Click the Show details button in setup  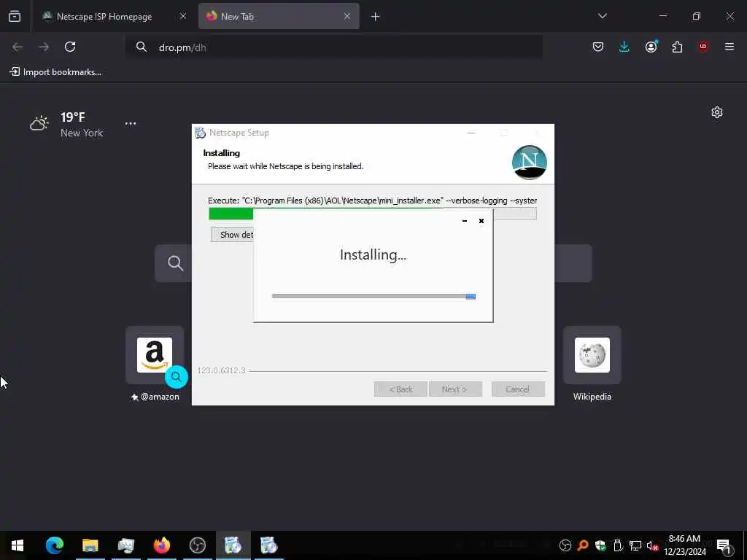[232, 234]
